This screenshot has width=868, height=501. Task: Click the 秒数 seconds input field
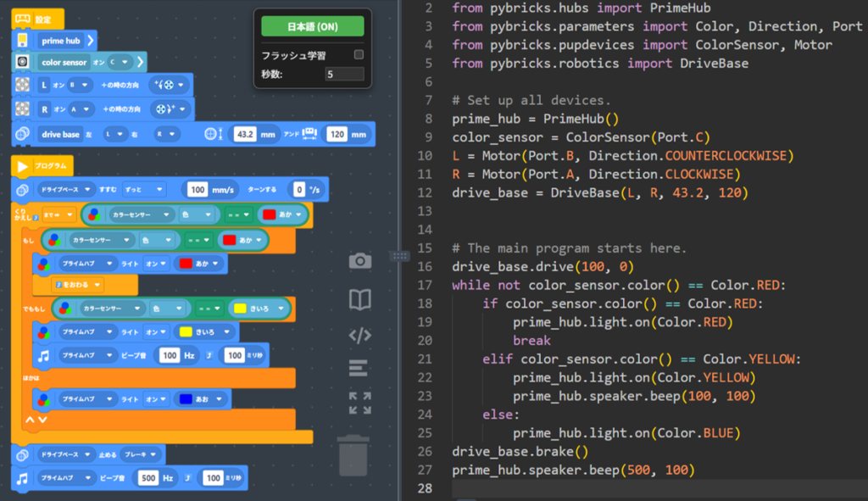(344, 75)
